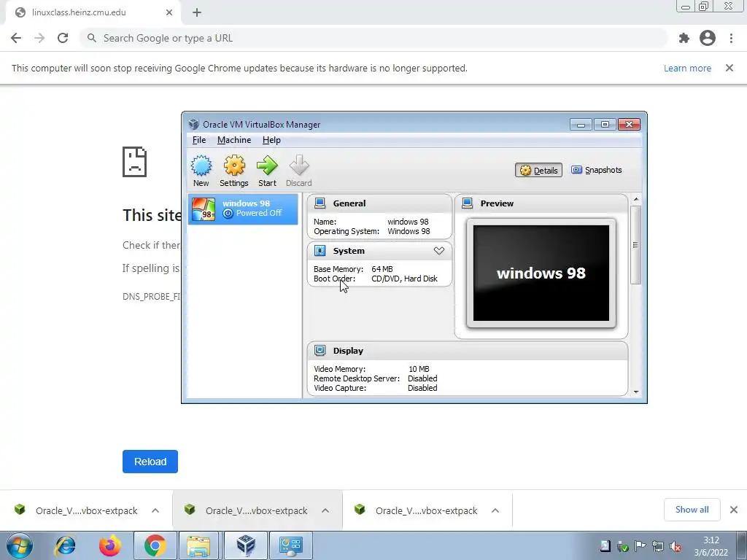
Task: Click the System section chip icon
Action: [x=320, y=251]
